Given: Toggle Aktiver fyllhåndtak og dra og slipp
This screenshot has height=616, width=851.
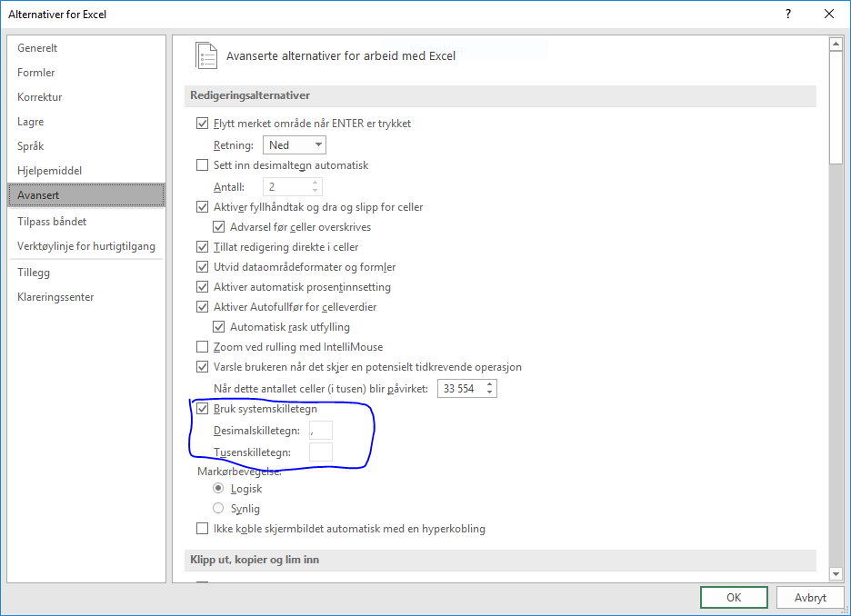Looking at the screenshot, I should 202,206.
